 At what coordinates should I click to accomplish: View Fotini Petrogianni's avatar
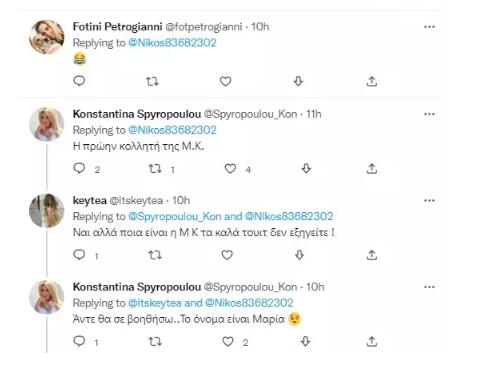coord(47,37)
